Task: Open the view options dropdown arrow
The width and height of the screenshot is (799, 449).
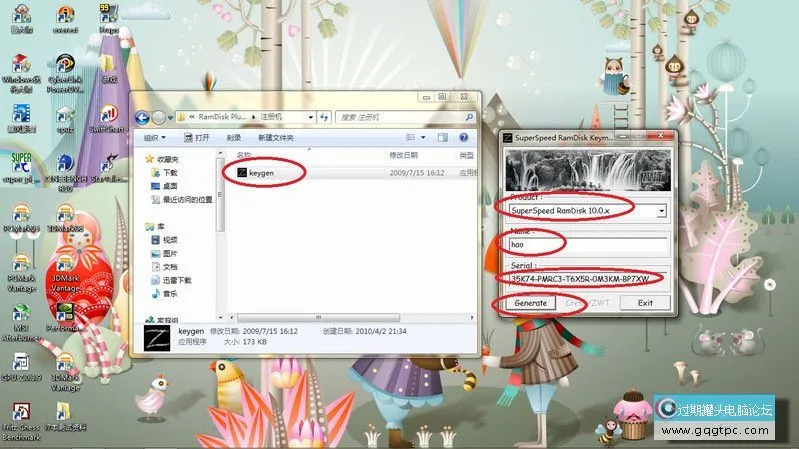Action: point(423,138)
